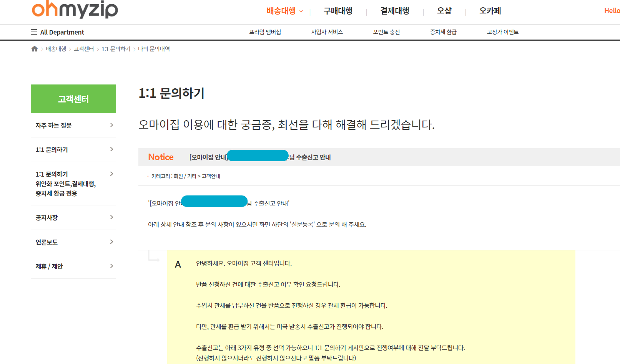Go to 증치세 환급 page

(444, 32)
